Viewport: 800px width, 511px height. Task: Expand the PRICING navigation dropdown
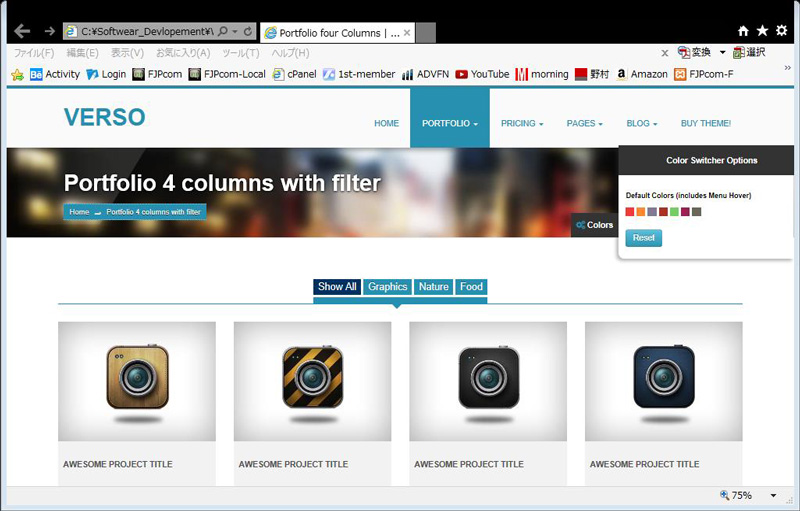(x=522, y=123)
